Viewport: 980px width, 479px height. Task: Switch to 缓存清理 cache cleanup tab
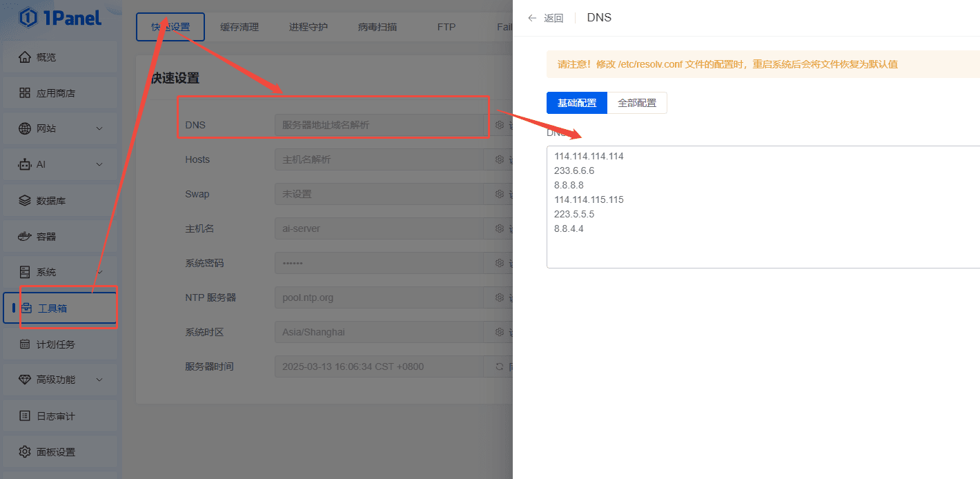239,28
